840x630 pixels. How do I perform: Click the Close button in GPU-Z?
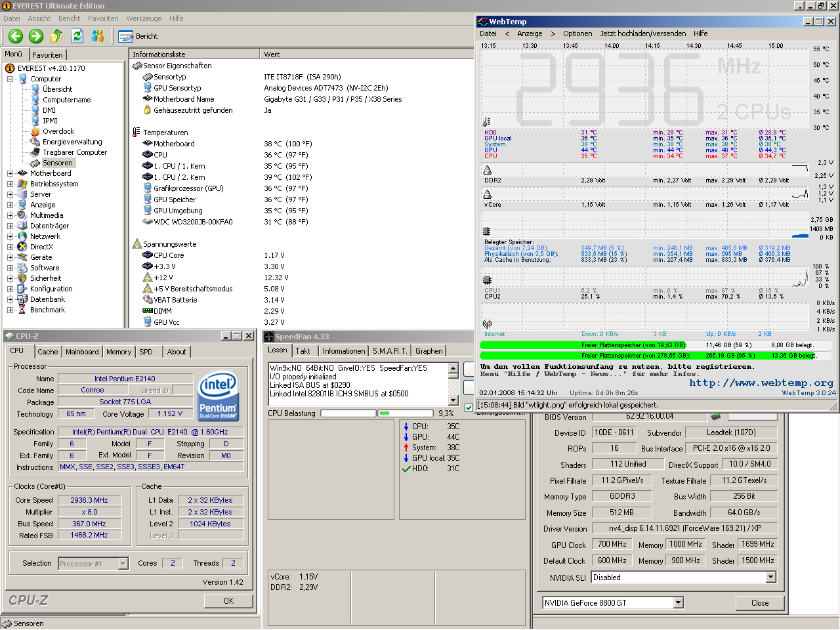pyautogui.click(x=759, y=603)
